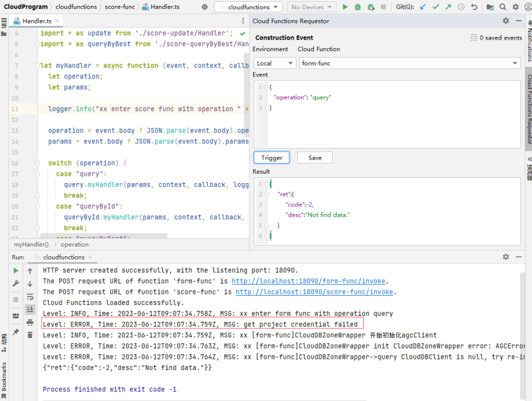
Task: Minimize the Cloud Functions Requestor panel
Action: click(518, 21)
